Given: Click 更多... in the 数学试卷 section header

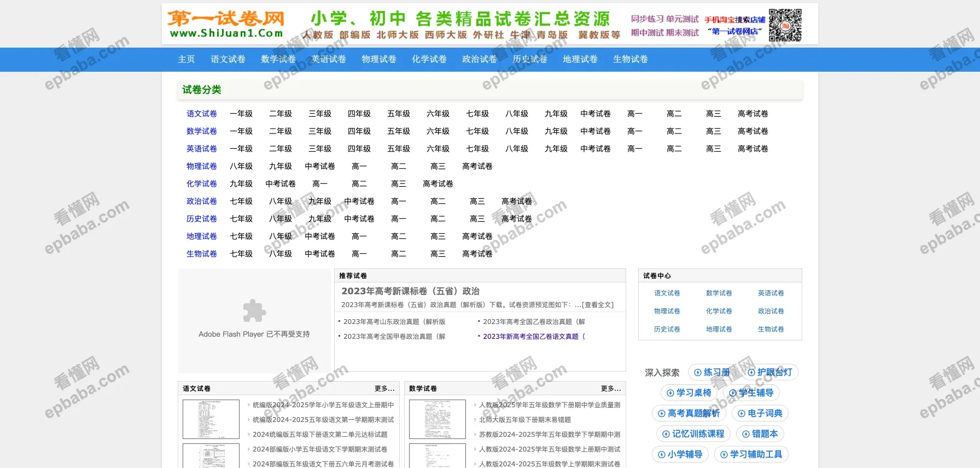Looking at the screenshot, I should (611, 389).
